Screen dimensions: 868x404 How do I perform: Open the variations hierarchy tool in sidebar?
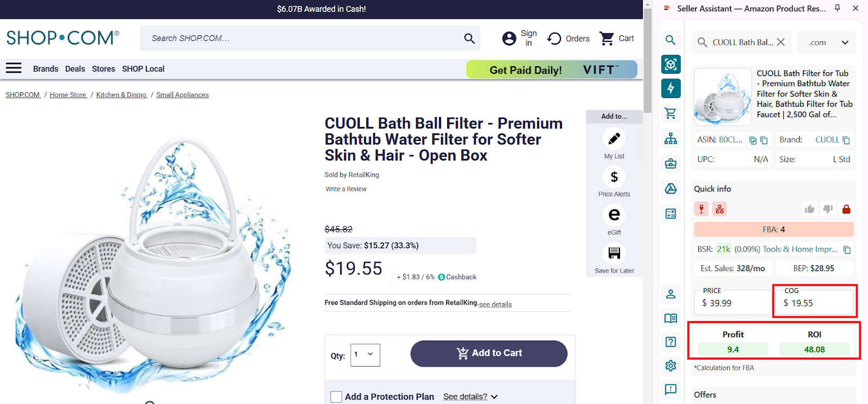[x=671, y=138]
